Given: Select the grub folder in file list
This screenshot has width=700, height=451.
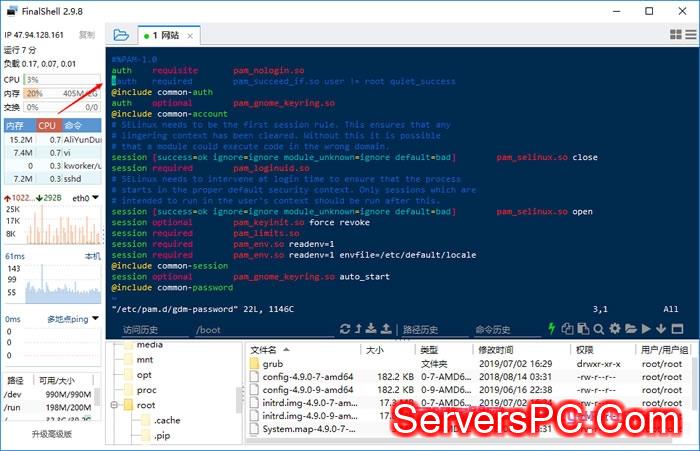Looking at the screenshot, I should coord(272,363).
